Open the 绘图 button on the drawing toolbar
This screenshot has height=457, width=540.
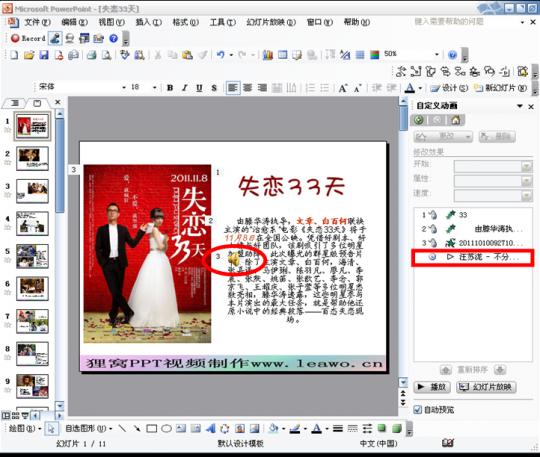[x=24, y=429]
